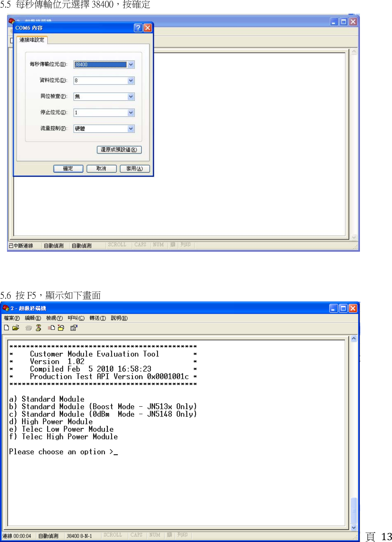392x542 pixels.
Task: Click the 'a) Standard Module' terminal line
Action: (47, 399)
